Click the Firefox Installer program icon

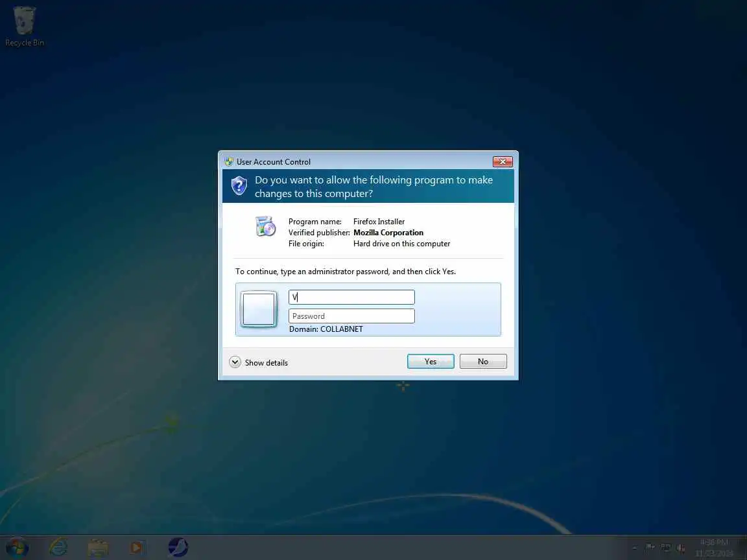click(x=265, y=226)
